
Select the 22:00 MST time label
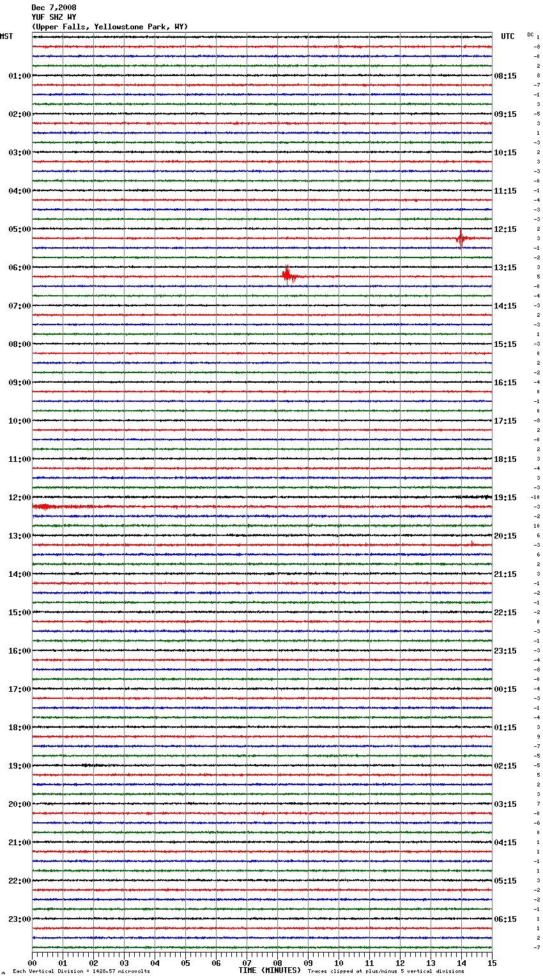20,881
